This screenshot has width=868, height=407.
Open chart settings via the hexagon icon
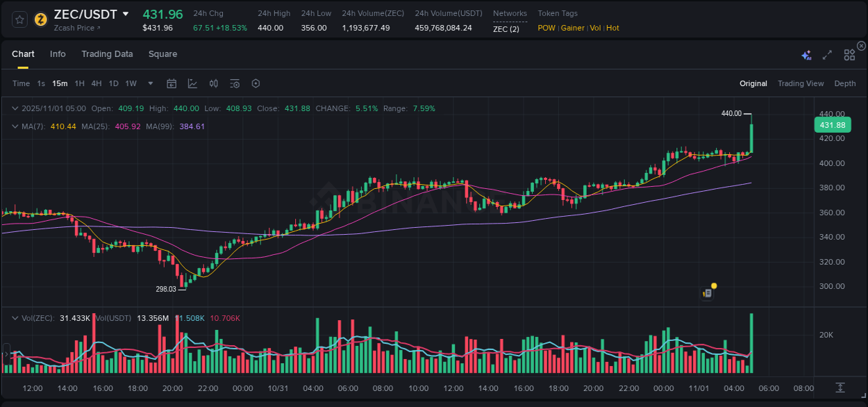[256, 83]
